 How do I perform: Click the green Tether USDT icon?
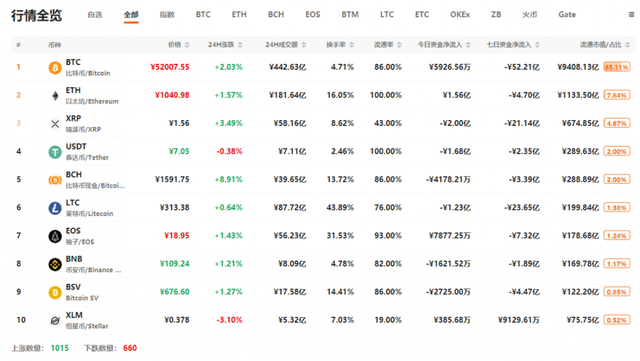coord(55,152)
